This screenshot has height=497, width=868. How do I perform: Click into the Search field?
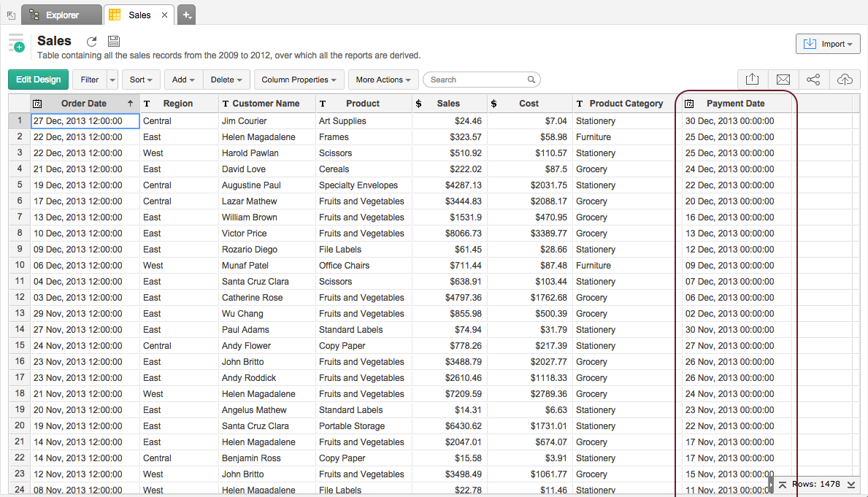[x=478, y=80]
